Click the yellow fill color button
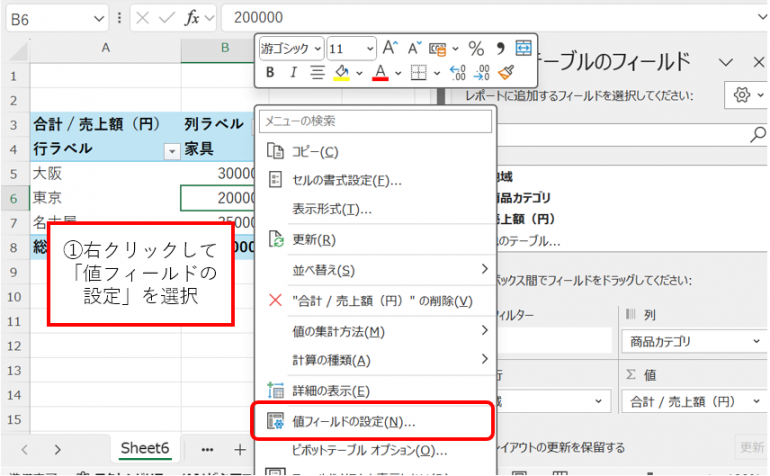 pos(341,72)
